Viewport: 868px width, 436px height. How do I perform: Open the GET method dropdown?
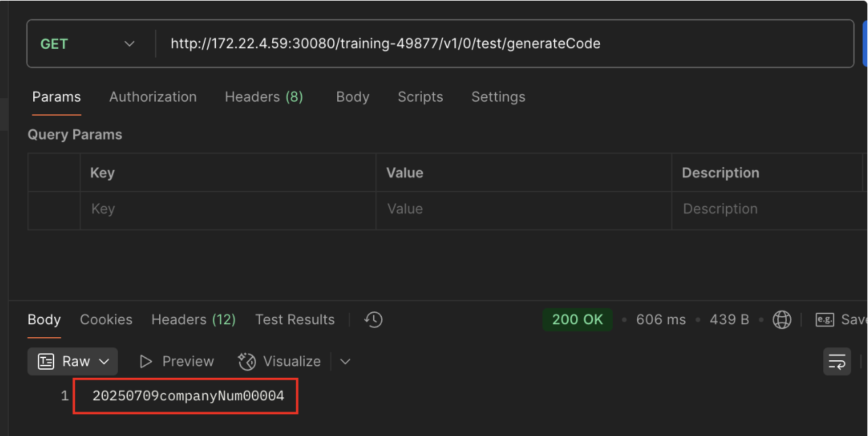pyautogui.click(x=87, y=44)
